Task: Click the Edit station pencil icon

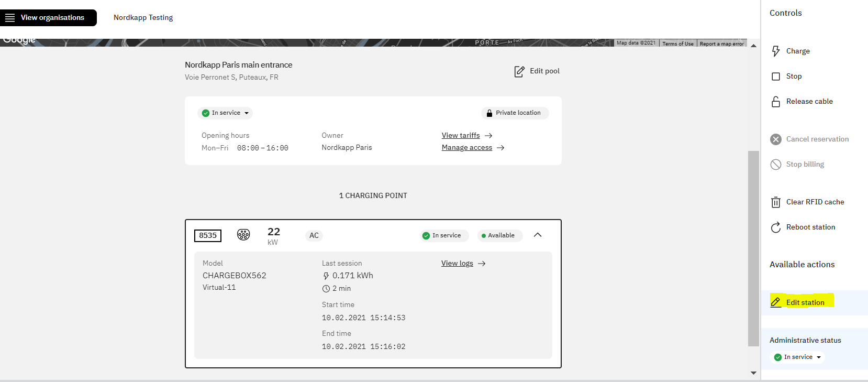Action: point(776,302)
